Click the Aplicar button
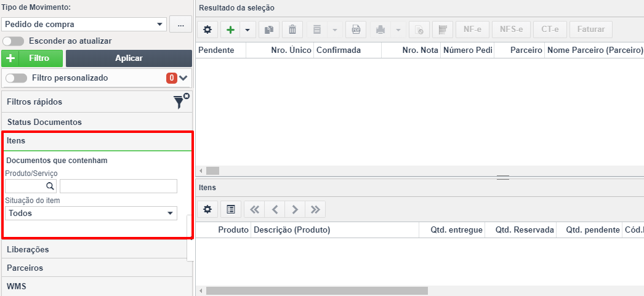This screenshot has width=644, height=296. click(129, 58)
